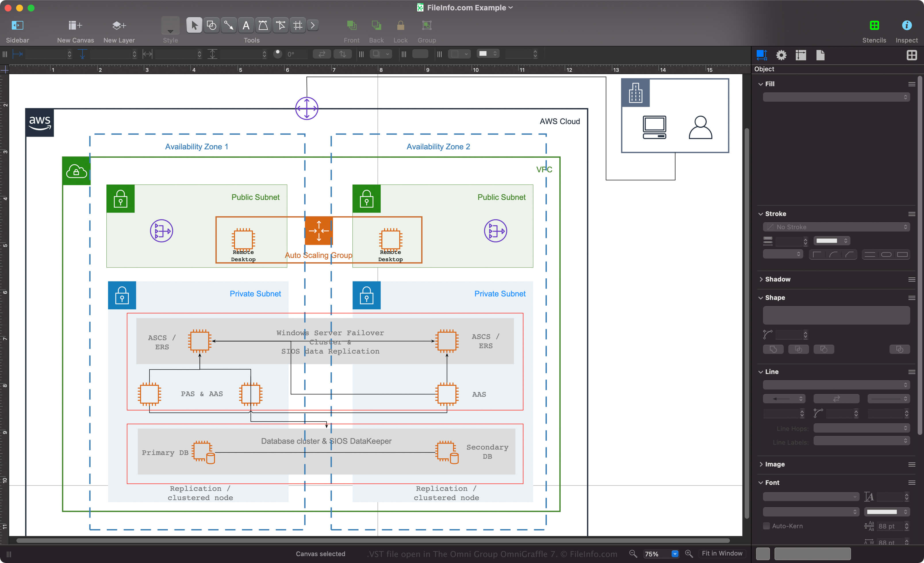
Task: Open the Fill type dropdown
Action: point(836,97)
